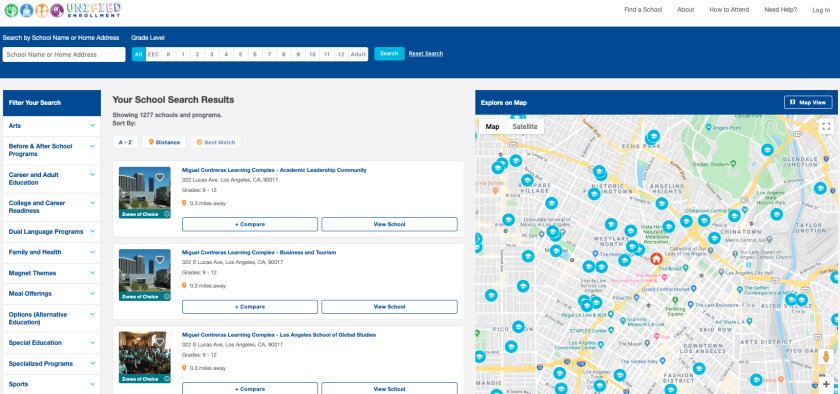Favorite Los Angeles School of Global Studies heart
The height and width of the screenshot is (394, 840).
(160, 342)
